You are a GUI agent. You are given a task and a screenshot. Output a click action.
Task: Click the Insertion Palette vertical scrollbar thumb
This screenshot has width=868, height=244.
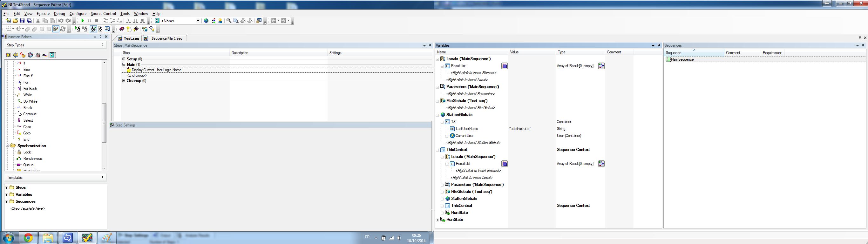click(104, 123)
